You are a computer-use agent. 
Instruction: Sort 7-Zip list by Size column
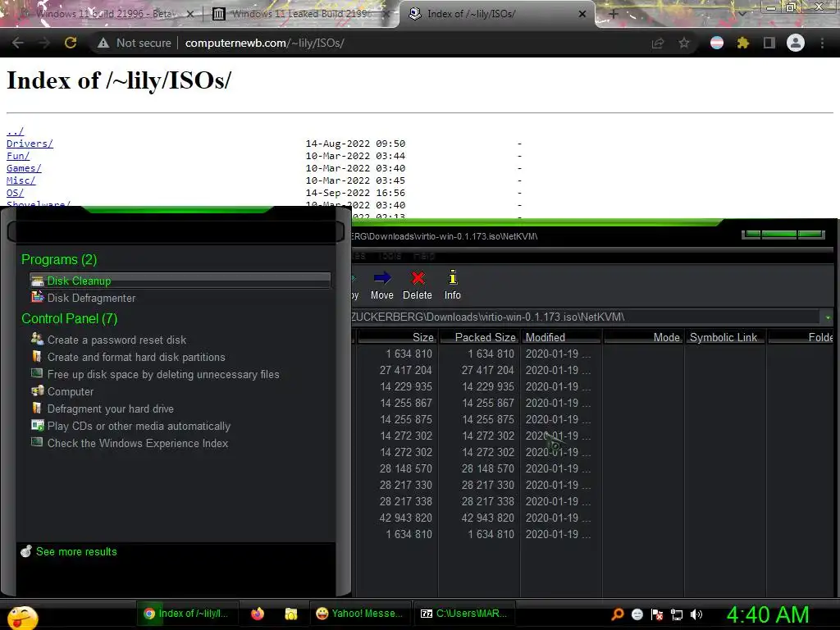tap(397, 337)
